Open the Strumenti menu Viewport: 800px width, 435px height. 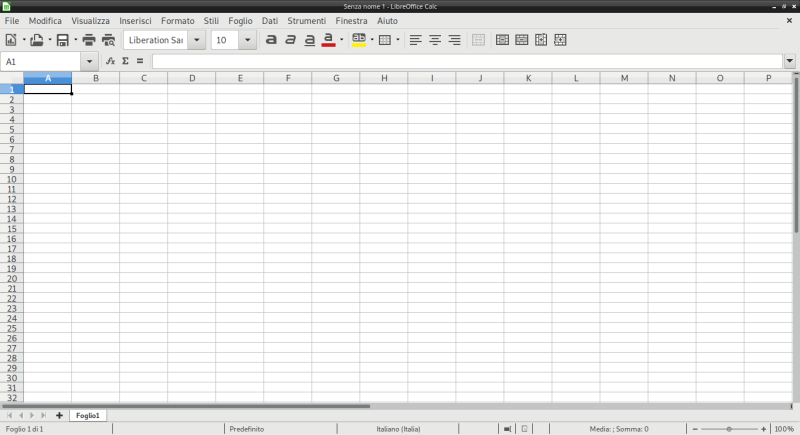pyautogui.click(x=306, y=21)
